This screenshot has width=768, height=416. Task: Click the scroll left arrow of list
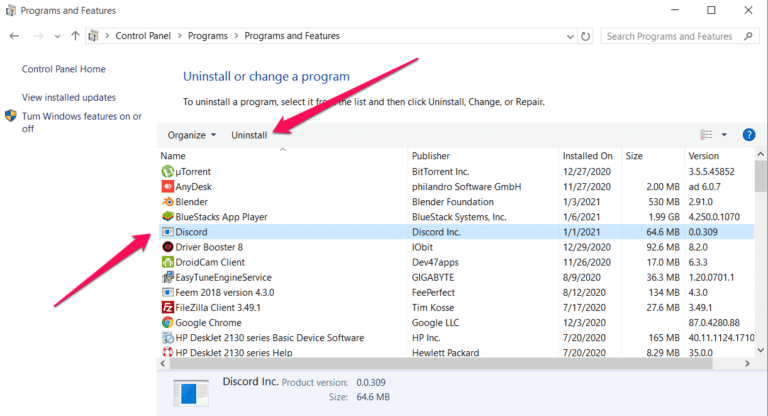(x=163, y=364)
